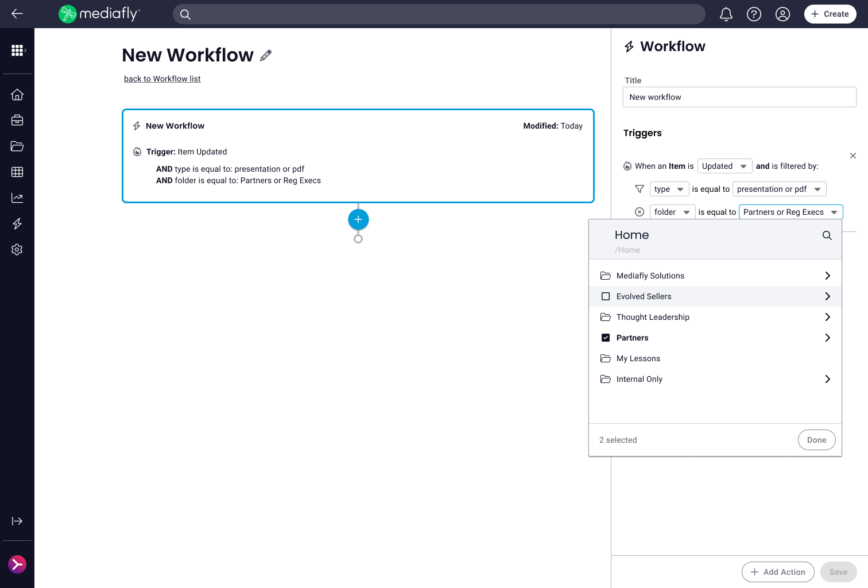Click the Title input field
The image size is (868, 588).
[739, 97]
